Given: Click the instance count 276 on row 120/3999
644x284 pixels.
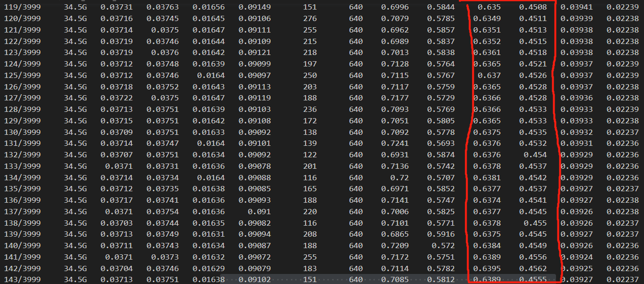Looking at the screenshot, I should click(x=310, y=19).
